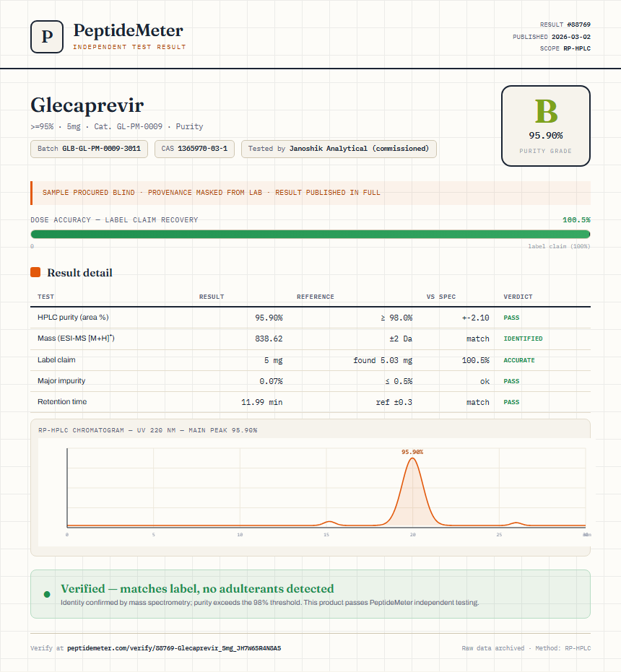Select the Mass (ESI-MS [M+H]+) row label
This screenshot has width=621, height=672.
[x=76, y=338]
